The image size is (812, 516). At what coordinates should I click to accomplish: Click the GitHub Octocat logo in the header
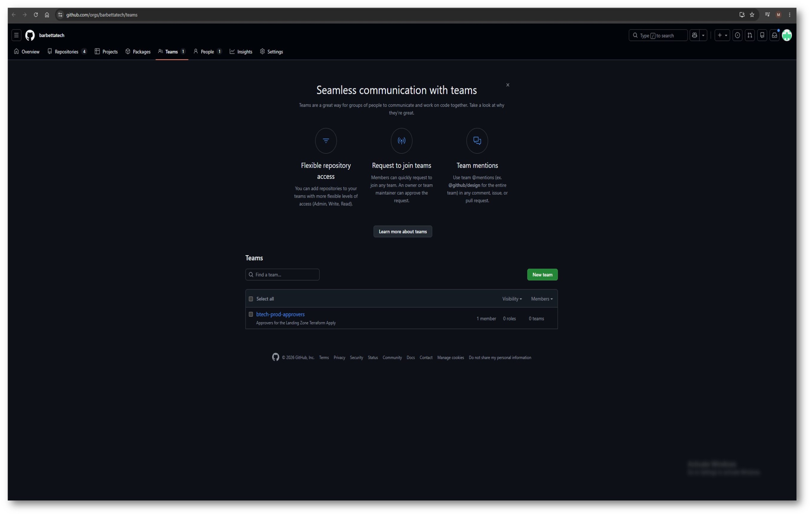[30, 35]
